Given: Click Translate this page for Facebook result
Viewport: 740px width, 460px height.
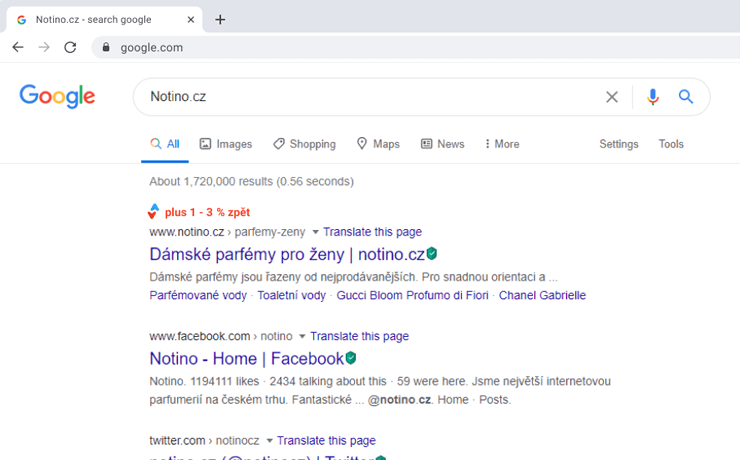Looking at the screenshot, I should pos(359,336).
